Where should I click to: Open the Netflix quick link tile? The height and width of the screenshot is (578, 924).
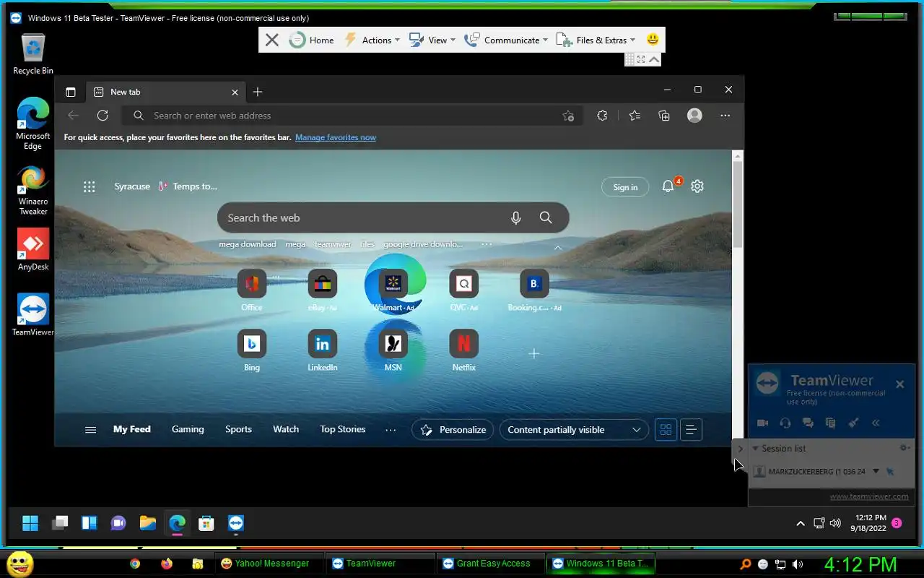464,350
